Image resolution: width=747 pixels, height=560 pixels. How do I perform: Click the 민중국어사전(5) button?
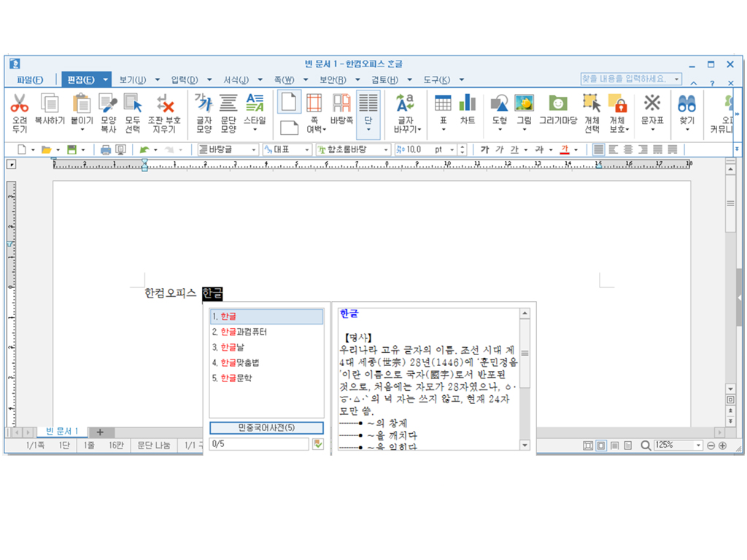coord(266,427)
